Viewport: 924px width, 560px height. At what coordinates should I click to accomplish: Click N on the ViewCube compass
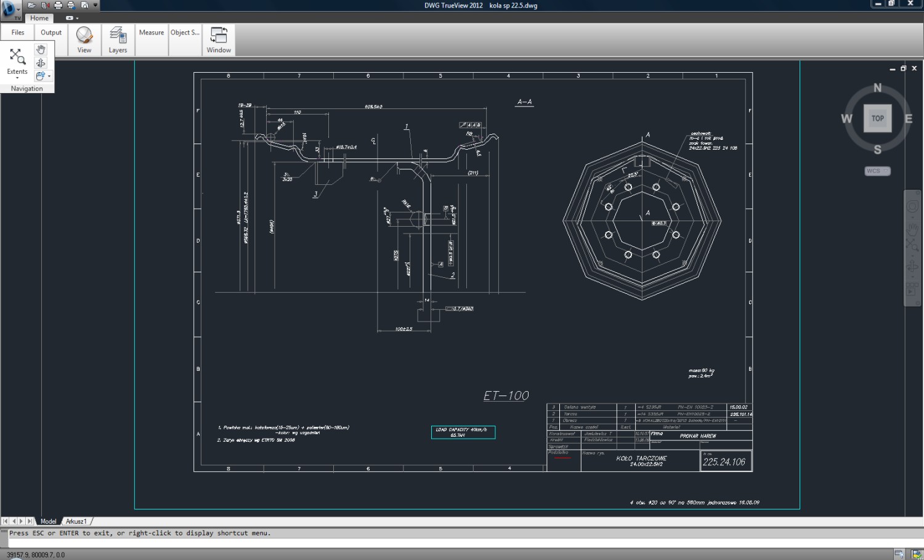pyautogui.click(x=878, y=88)
